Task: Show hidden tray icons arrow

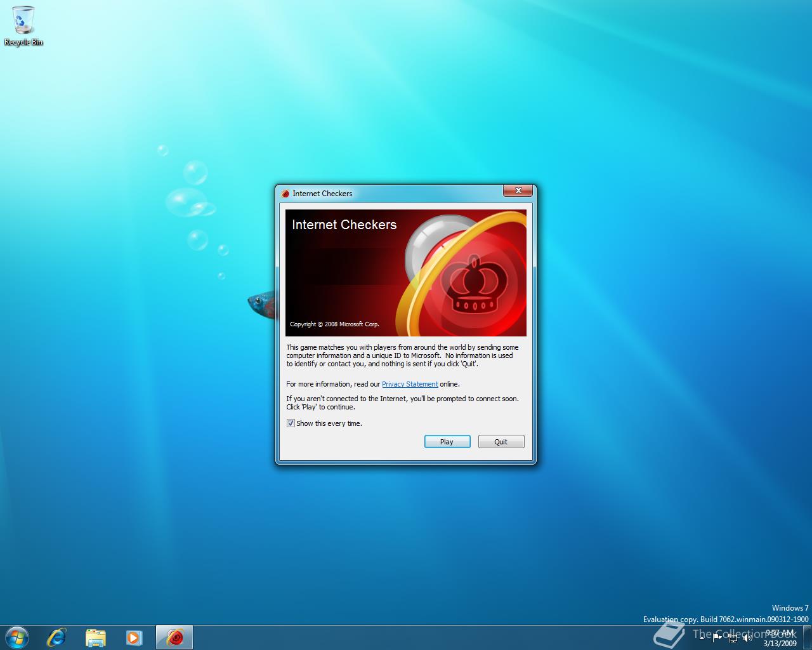Action: pyautogui.click(x=702, y=637)
